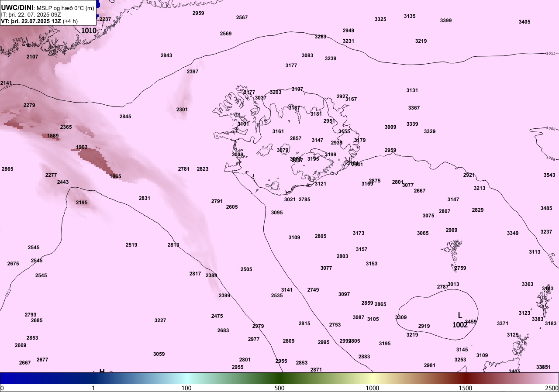The height and width of the screenshot is (392, 559).
Task: Click the height value 2301
Action: point(182,110)
